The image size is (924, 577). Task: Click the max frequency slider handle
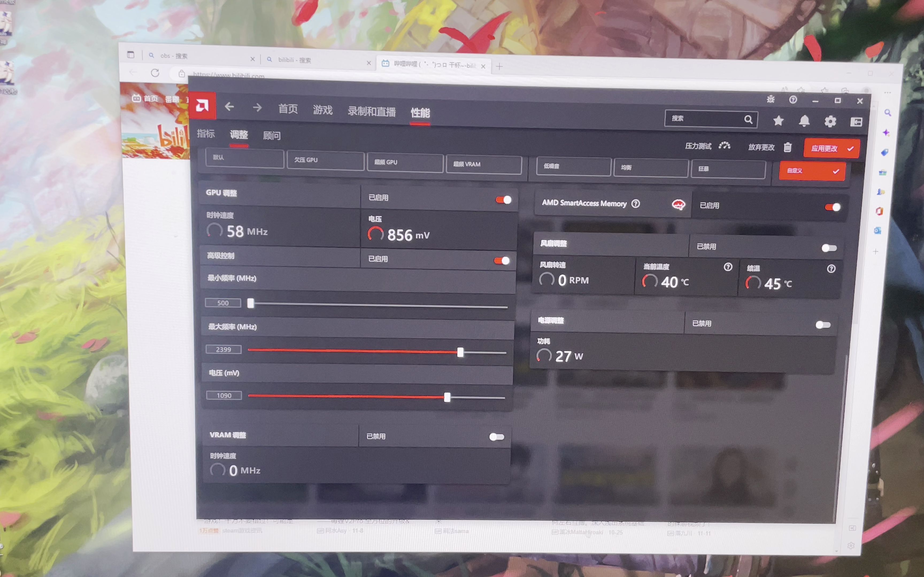460,352
